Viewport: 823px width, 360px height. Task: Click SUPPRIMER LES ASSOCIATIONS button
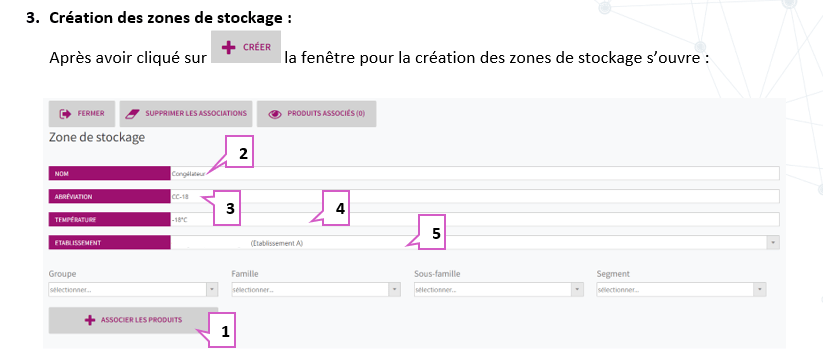(x=186, y=114)
